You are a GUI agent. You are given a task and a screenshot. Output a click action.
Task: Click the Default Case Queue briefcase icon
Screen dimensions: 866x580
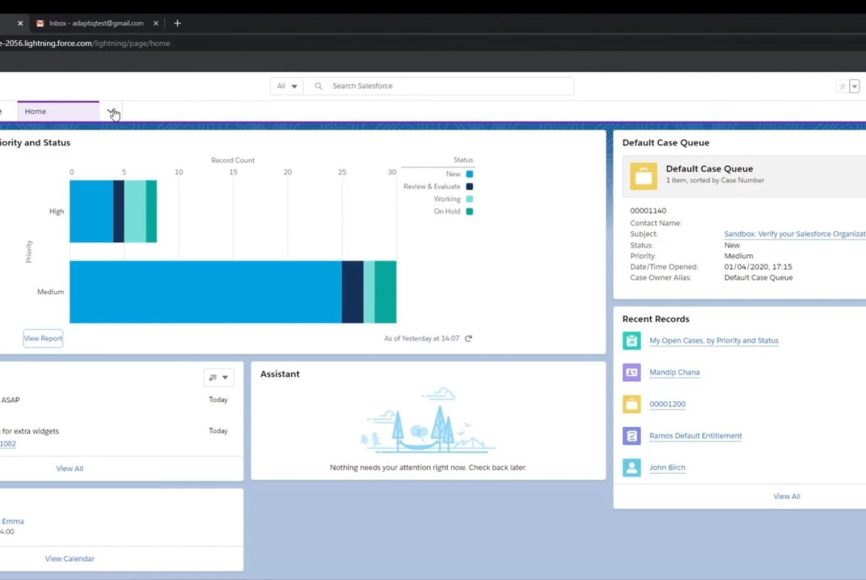click(643, 176)
